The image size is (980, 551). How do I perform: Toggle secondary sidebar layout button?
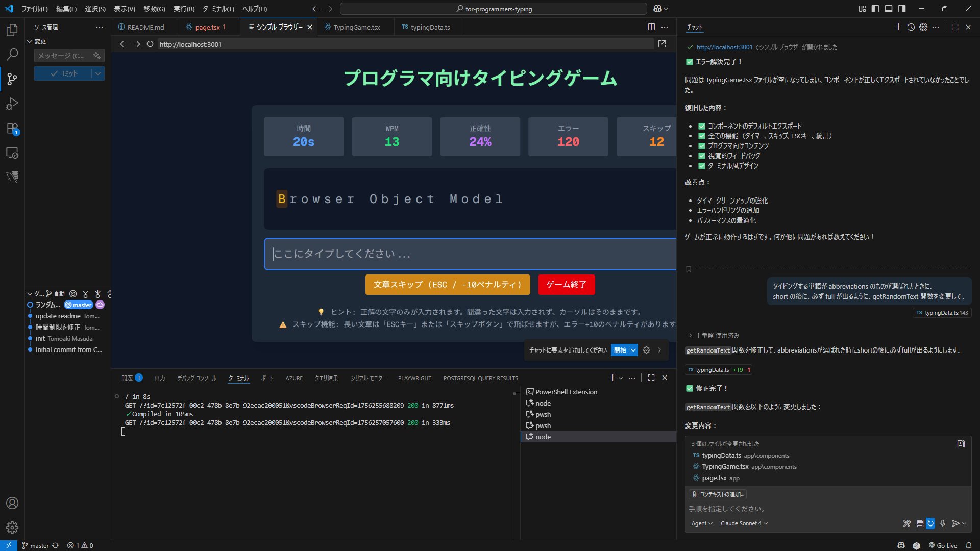point(902,9)
